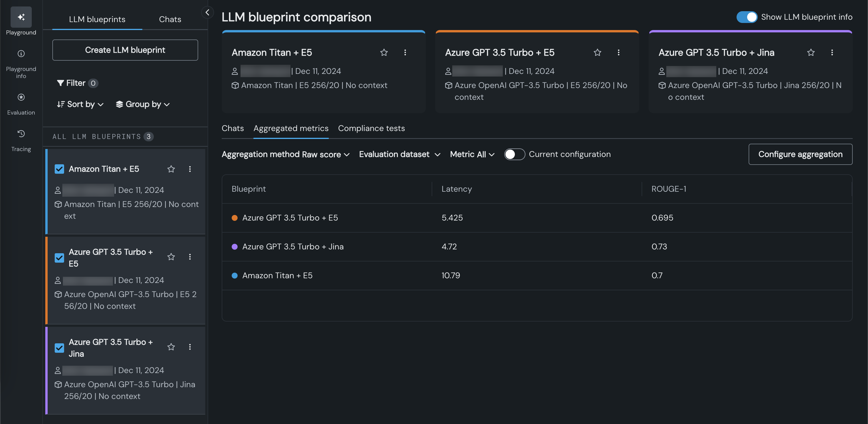Collapse the LLM blueprints side panel

click(x=207, y=12)
